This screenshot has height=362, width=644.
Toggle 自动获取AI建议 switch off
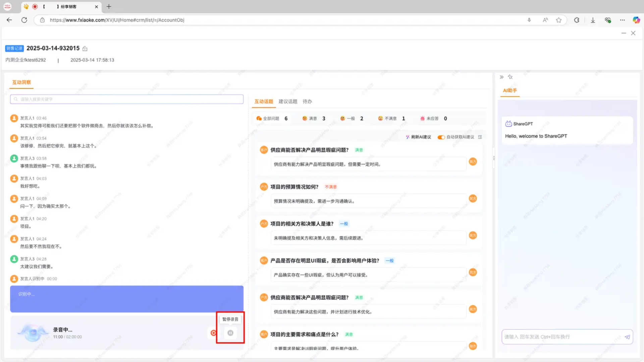click(441, 137)
